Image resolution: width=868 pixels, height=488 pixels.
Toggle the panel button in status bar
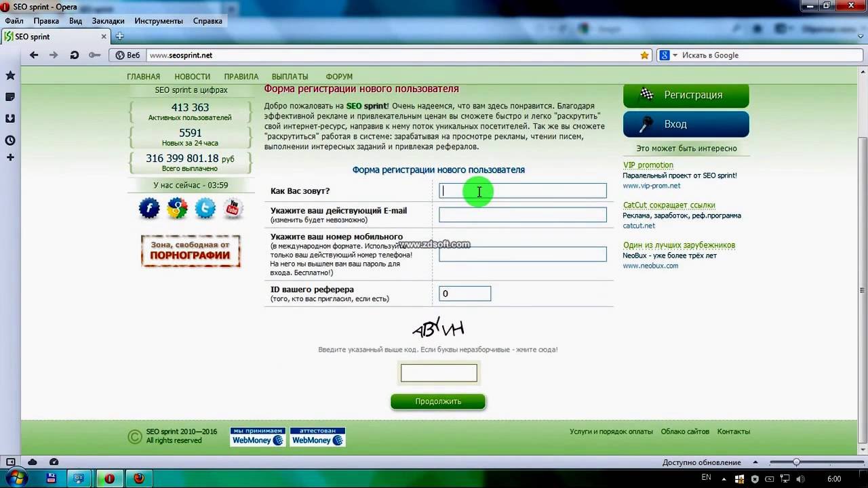click(x=11, y=462)
